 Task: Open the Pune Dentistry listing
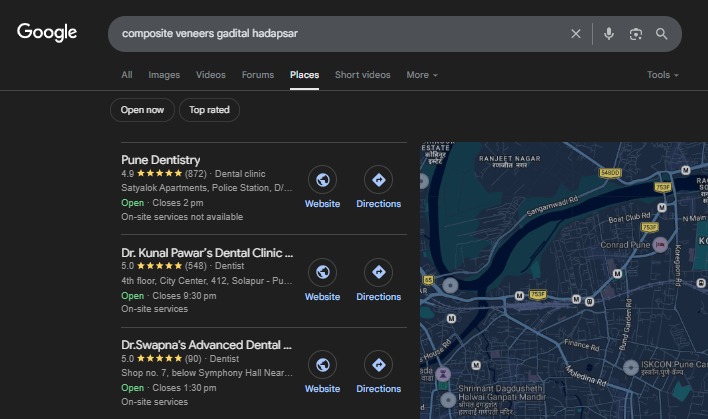pos(160,160)
